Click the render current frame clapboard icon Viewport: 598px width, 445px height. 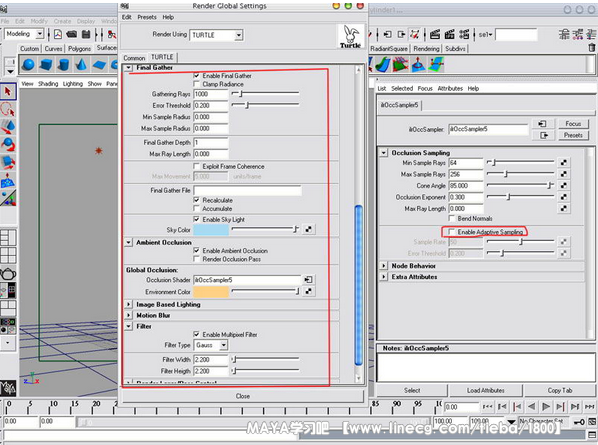(x=435, y=35)
